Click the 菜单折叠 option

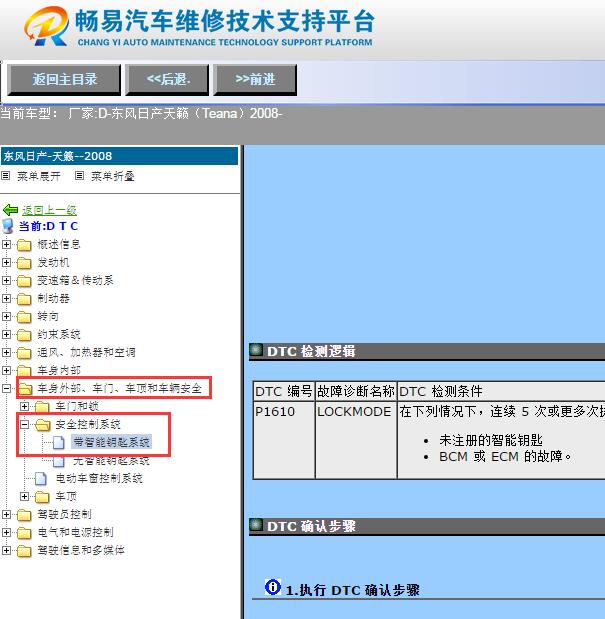pos(113,176)
